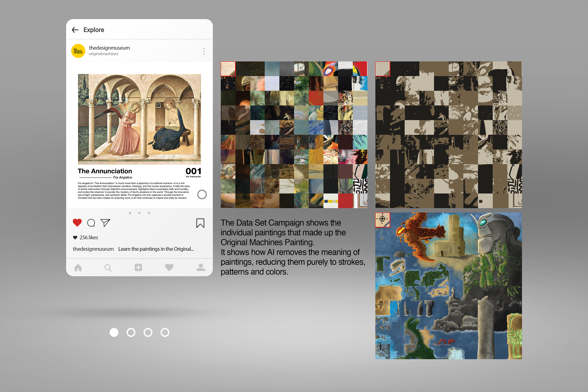Viewport: 588px width, 392px height.
Task: Save post with bookmark icon
Action: (200, 223)
